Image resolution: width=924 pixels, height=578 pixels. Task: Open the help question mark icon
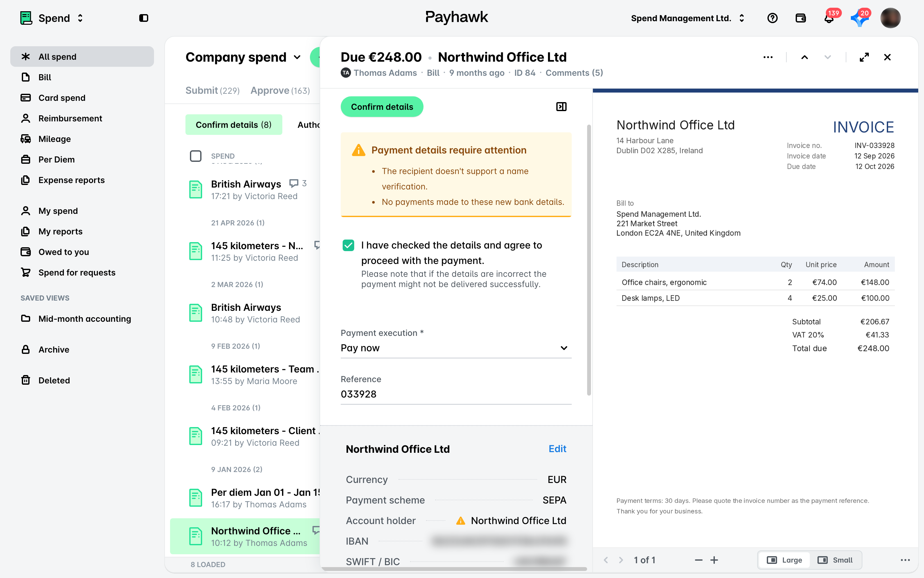tap(772, 18)
